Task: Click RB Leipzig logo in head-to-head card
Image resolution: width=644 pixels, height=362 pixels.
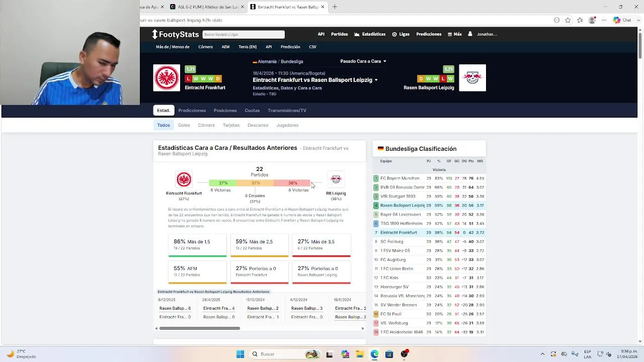Action: (336, 179)
